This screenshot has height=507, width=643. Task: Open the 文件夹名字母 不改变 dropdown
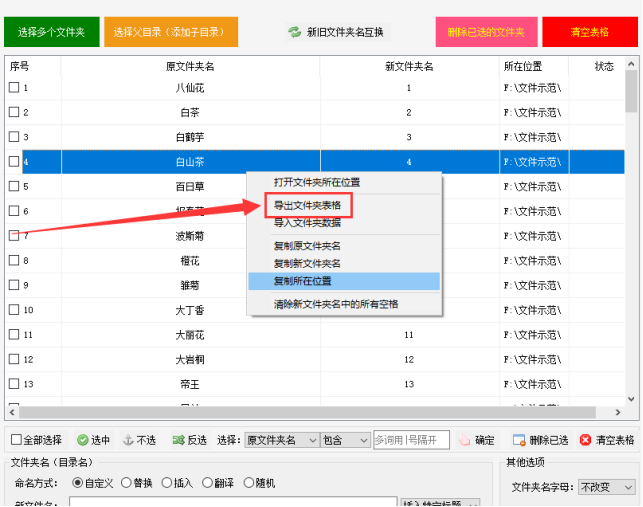(x=606, y=487)
